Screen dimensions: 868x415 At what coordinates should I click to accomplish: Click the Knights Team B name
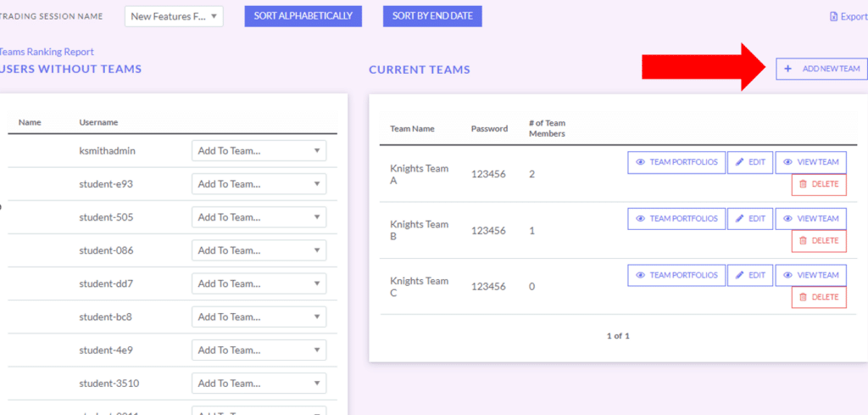click(x=419, y=231)
